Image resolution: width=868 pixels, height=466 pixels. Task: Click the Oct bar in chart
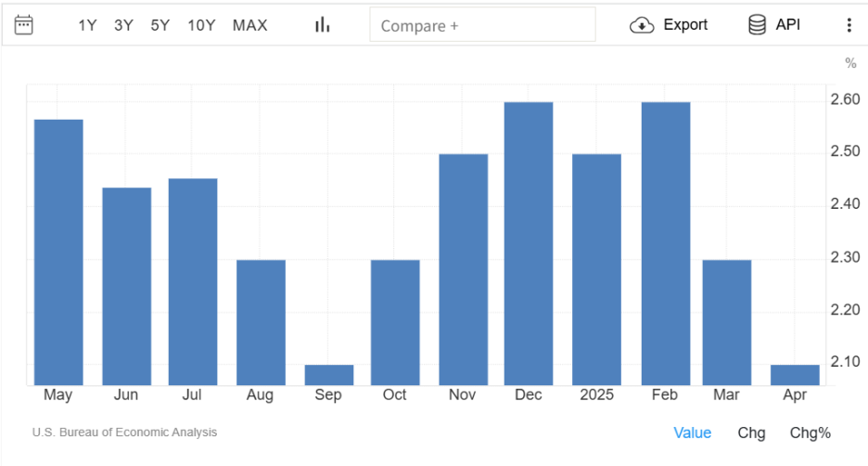coord(395,322)
